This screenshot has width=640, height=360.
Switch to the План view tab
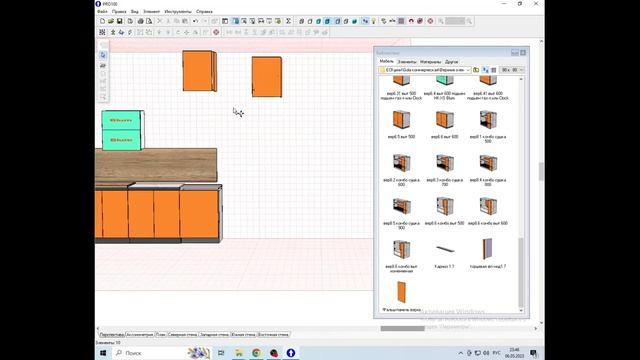coord(161,334)
